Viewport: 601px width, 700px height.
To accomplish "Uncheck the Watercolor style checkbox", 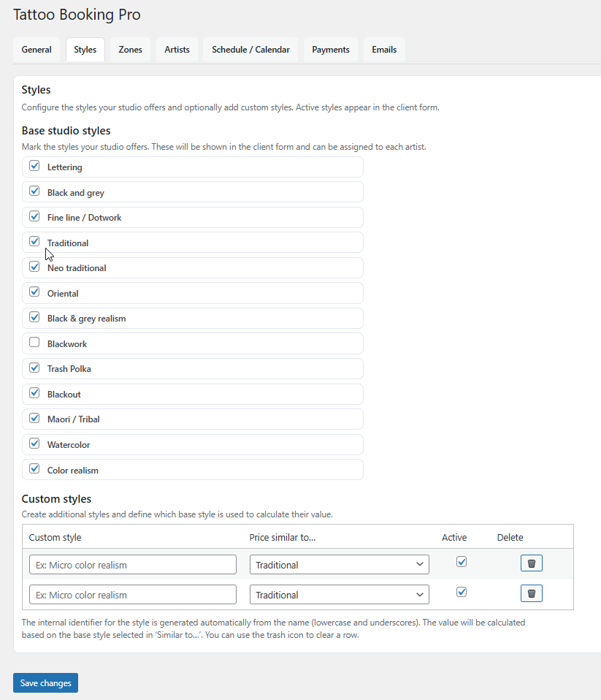I will pos(34,443).
